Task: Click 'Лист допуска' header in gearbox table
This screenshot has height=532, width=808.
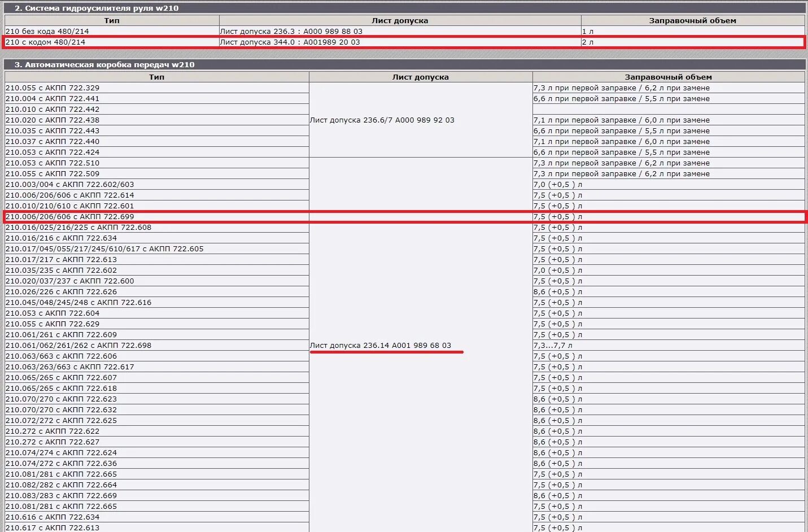Action: pyautogui.click(x=421, y=77)
